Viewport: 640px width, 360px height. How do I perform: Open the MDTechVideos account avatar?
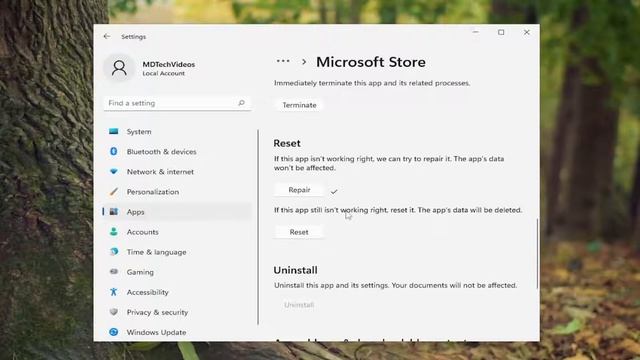click(x=119, y=68)
